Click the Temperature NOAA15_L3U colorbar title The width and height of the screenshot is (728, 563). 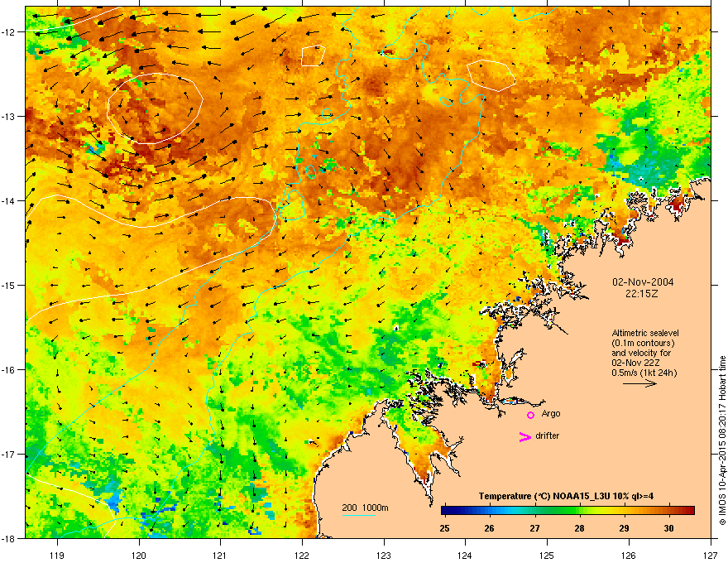coord(566,496)
